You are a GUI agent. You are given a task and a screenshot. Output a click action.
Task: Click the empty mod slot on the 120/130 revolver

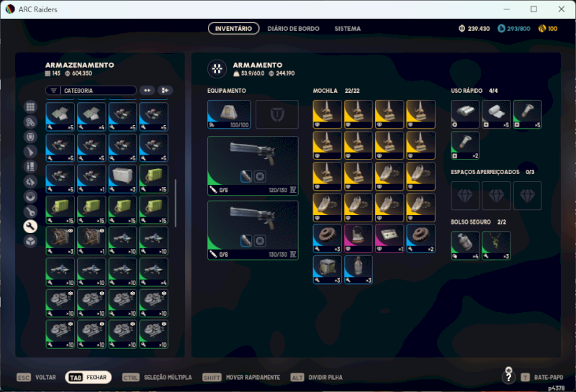click(x=260, y=176)
